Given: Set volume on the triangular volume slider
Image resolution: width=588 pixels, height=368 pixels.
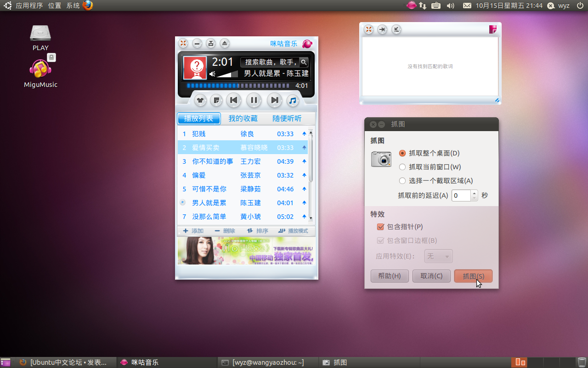Looking at the screenshot, I should click(227, 74).
